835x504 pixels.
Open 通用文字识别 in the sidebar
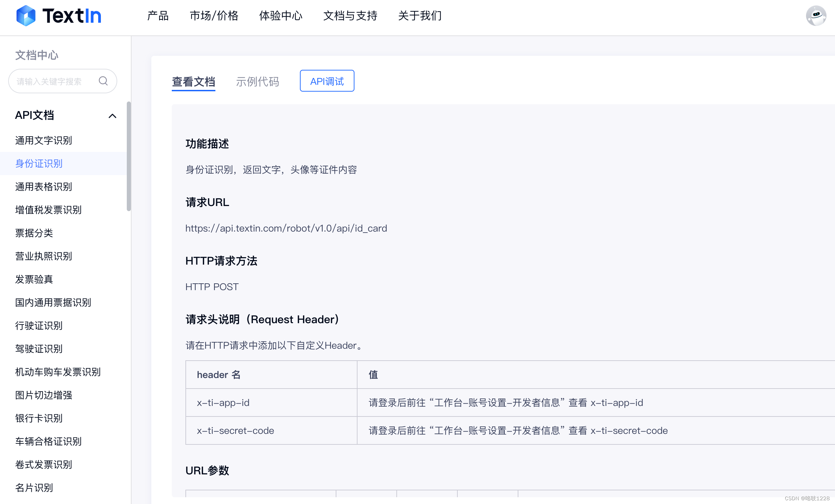(x=44, y=140)
